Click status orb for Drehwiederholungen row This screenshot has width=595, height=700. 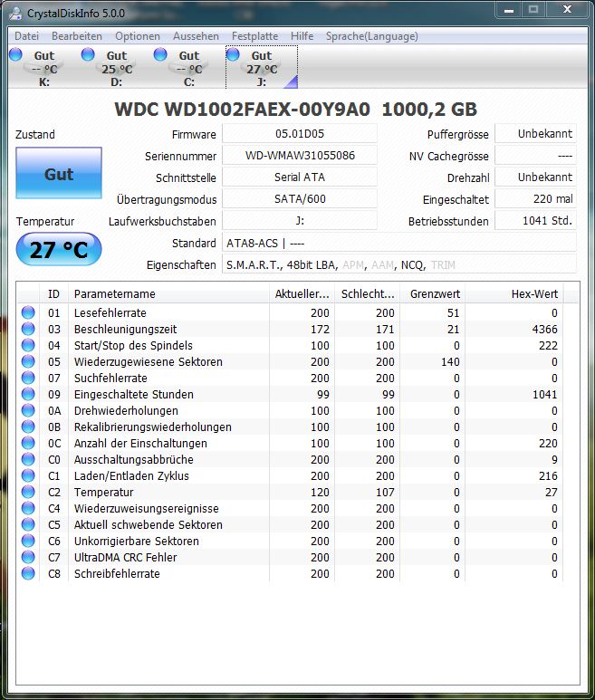pyautogui.click(x=28, y=410)
